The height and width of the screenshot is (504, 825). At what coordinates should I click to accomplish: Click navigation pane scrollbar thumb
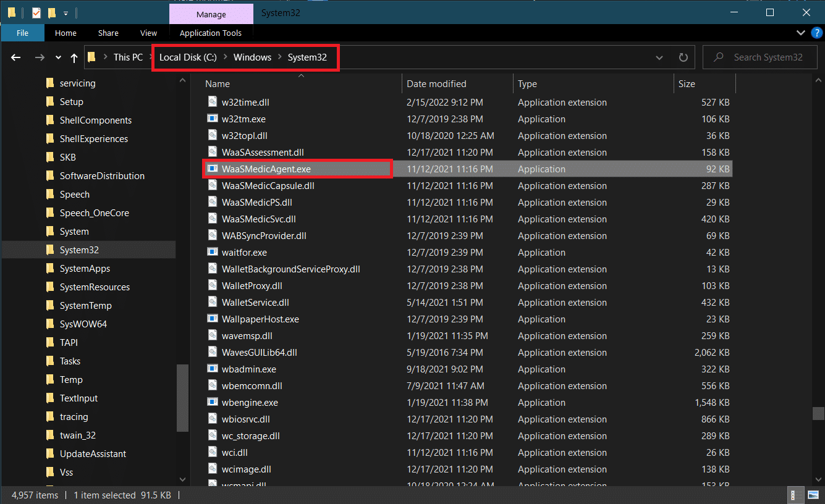(x=183, y=398)
